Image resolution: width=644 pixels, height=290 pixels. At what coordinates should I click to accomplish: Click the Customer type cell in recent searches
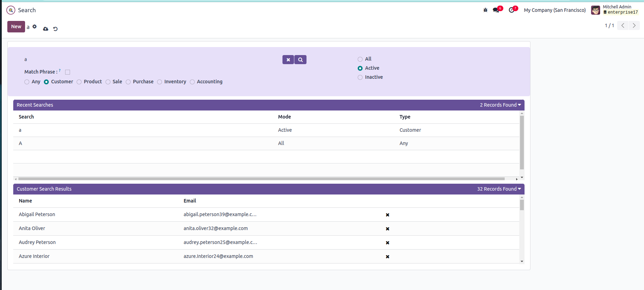410,130
